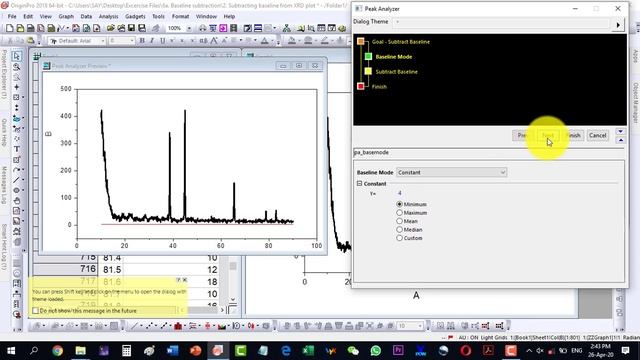640x360 pixels.
Task: Open File Explorer from taskbar
Action: [x=80, y=350]
